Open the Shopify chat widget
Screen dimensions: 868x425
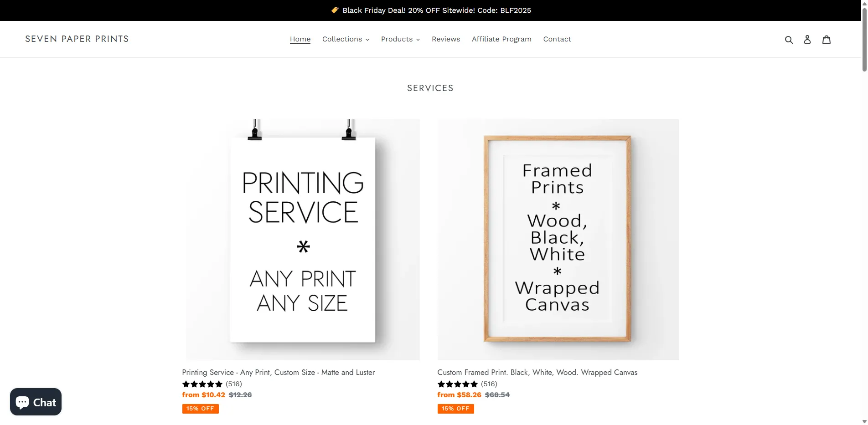coord(36,402)
